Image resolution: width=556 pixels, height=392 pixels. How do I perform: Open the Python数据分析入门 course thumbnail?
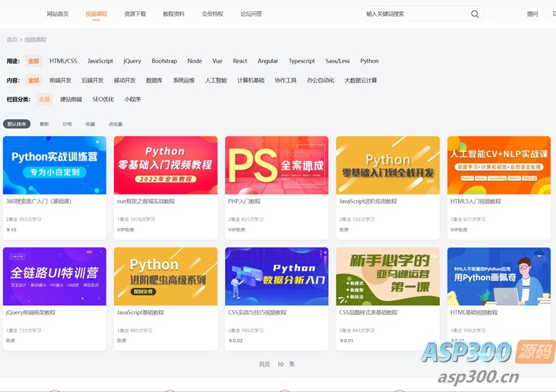pyautogui.click(x=277, y=276)
